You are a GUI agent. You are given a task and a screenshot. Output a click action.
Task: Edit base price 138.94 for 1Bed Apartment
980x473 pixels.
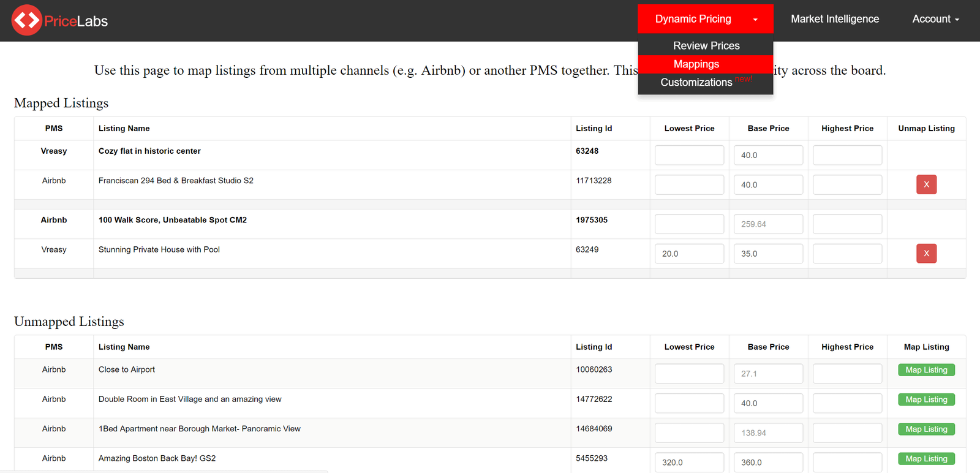(768, 433)
